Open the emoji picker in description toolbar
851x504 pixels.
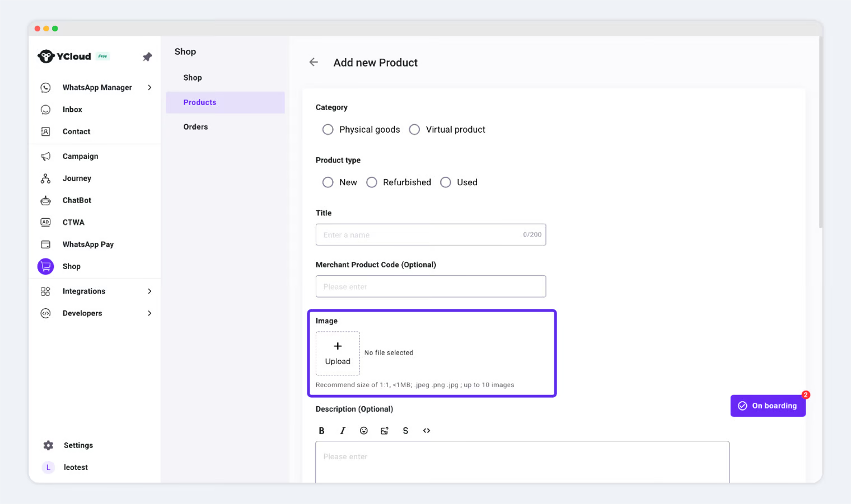tap(363, 431)
